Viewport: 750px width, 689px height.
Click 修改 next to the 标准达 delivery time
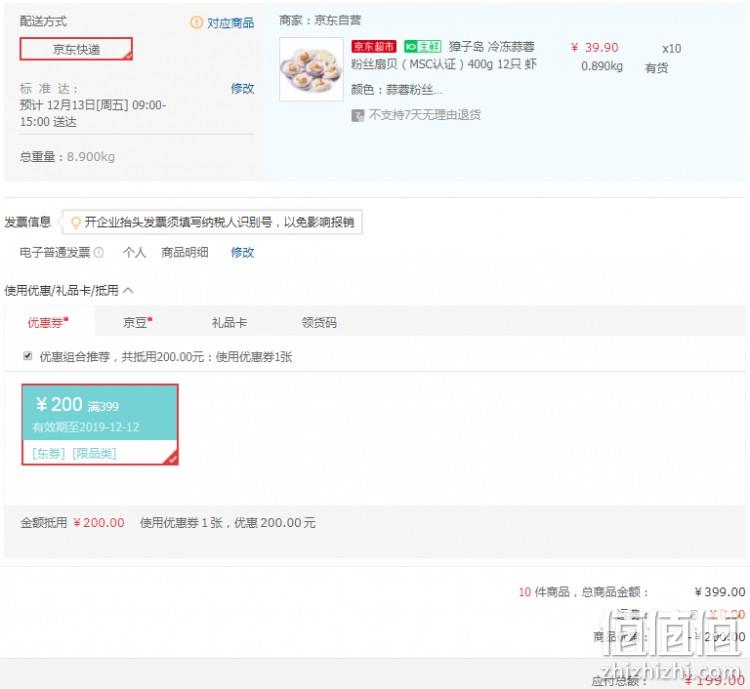pyautogui.click(x=242, y=88)
